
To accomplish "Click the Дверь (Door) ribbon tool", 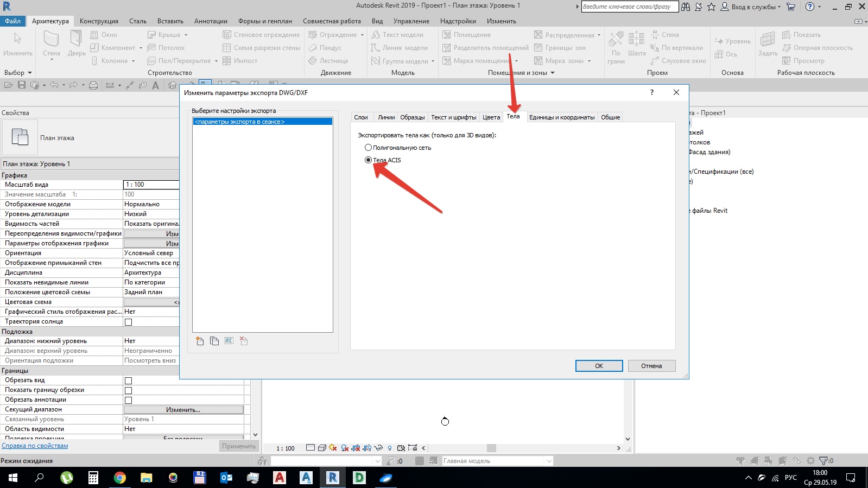I will (77, 43).
